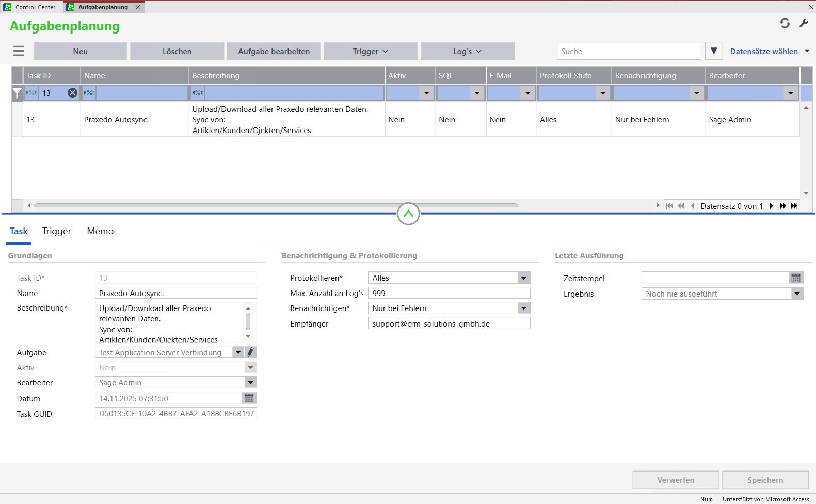This screenshot has width=816, height=504.
Task: Click the filter funnel icon beside search
Action: point(714,51)
